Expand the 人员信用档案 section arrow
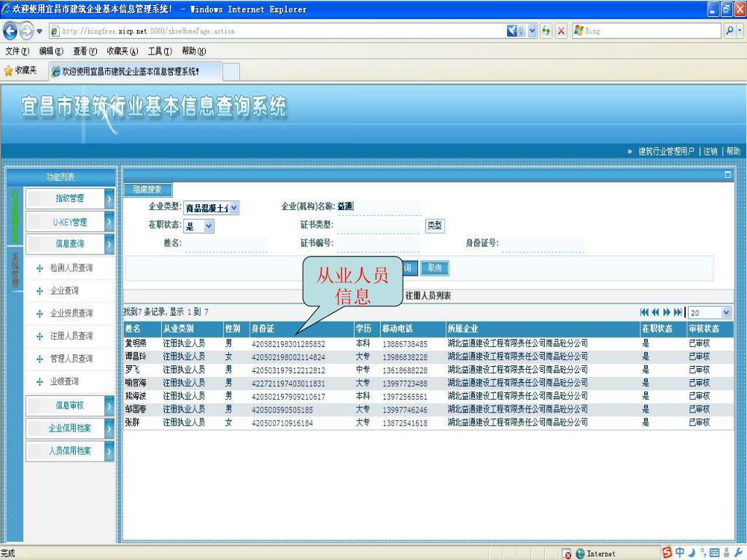Screen dimensions: 747x560 coord(109,451)
